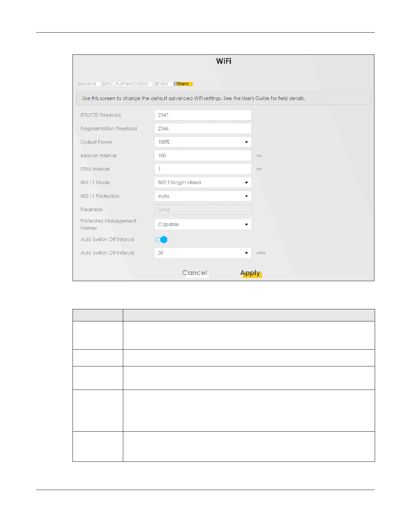Click the RTS/CTS Threshold label
The image size is (411, 532).
pos(100,115)
